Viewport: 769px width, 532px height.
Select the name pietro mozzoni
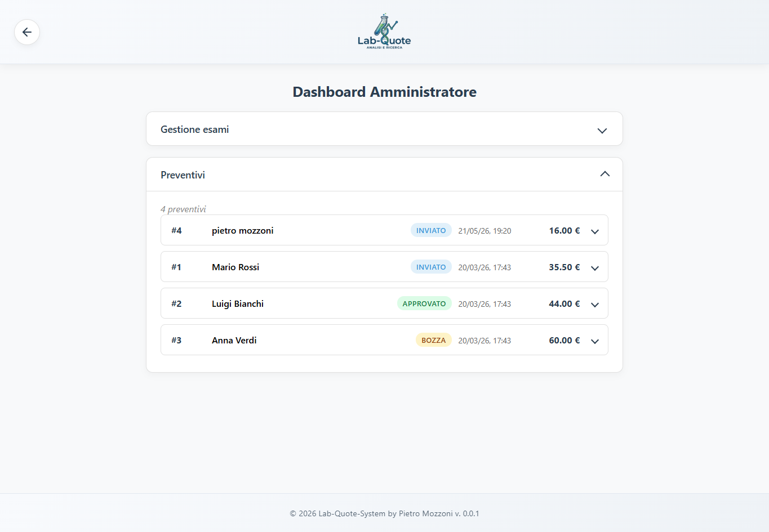243,231
